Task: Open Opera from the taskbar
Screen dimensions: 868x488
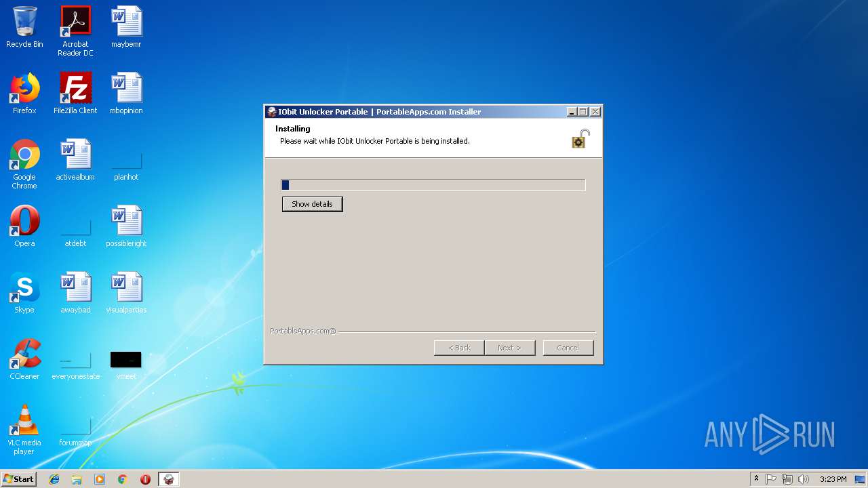Action: (145, 479)
